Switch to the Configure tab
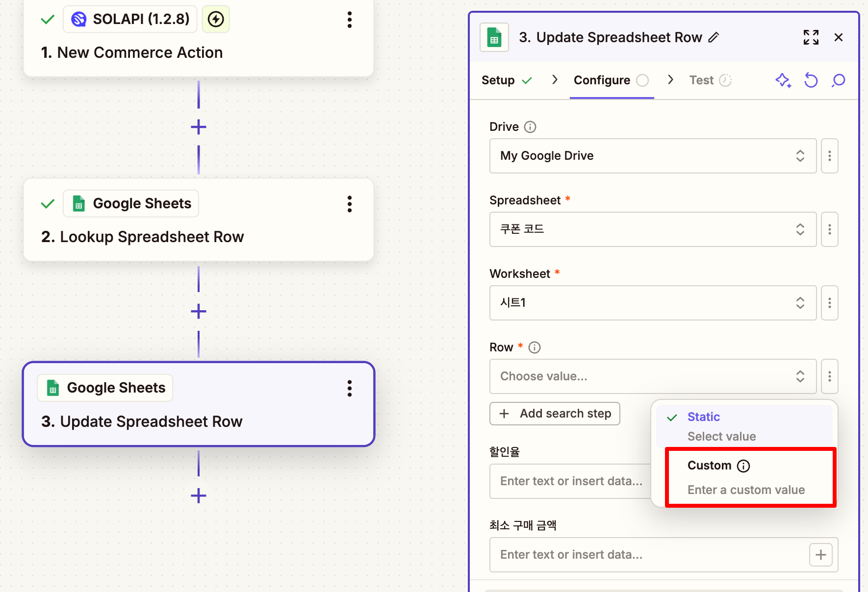Image resolution: width=868 pixels, height=592 pixels. tap(612, 80)
